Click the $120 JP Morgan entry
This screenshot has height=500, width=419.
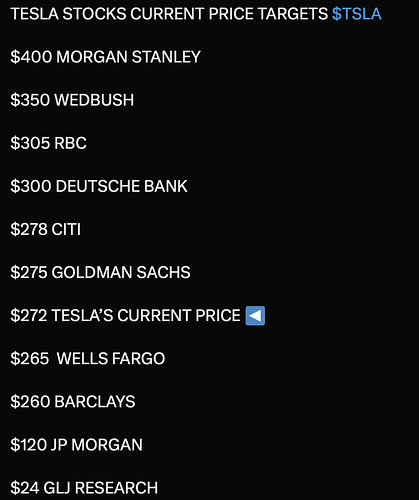click(76, 445)
